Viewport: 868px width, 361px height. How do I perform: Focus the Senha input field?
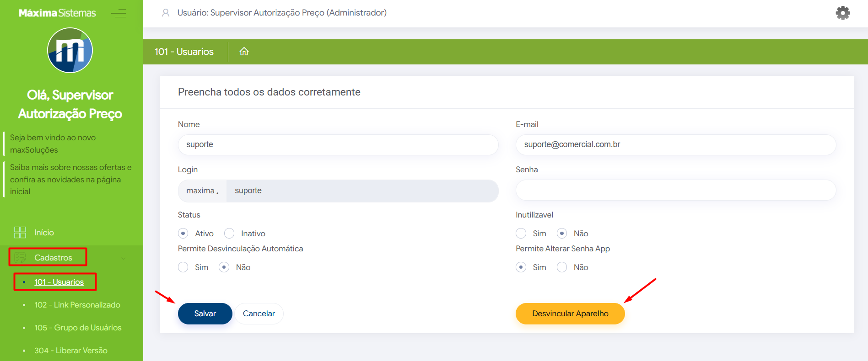pyautogui.click(x=675, y=190)
